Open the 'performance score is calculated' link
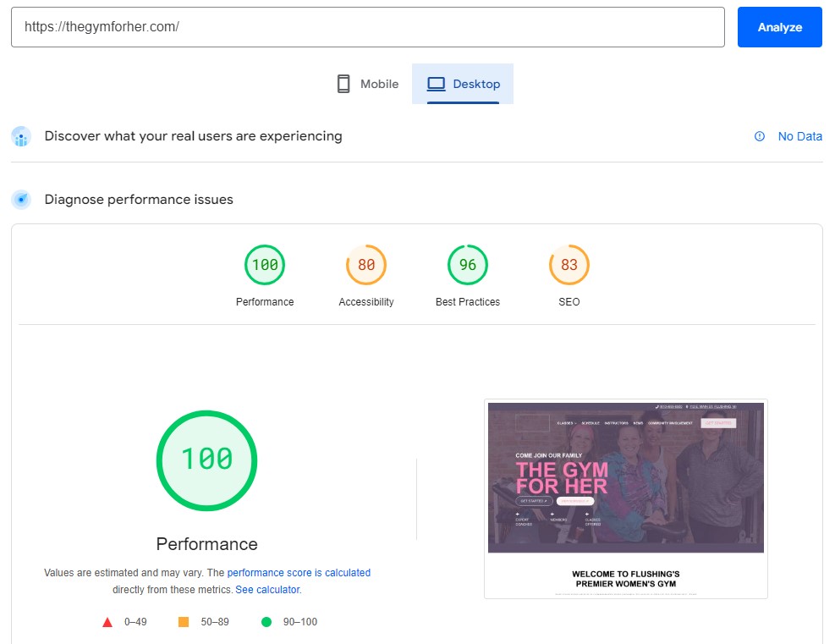Image resolution: width=835 pixels, height=644 pixels. click(299, 573)
